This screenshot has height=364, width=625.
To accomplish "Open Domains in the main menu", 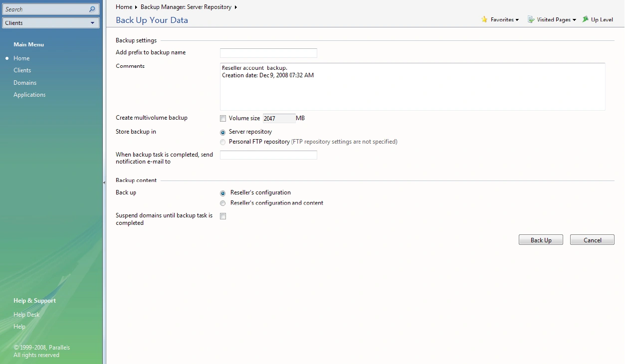I will point(25,83).
